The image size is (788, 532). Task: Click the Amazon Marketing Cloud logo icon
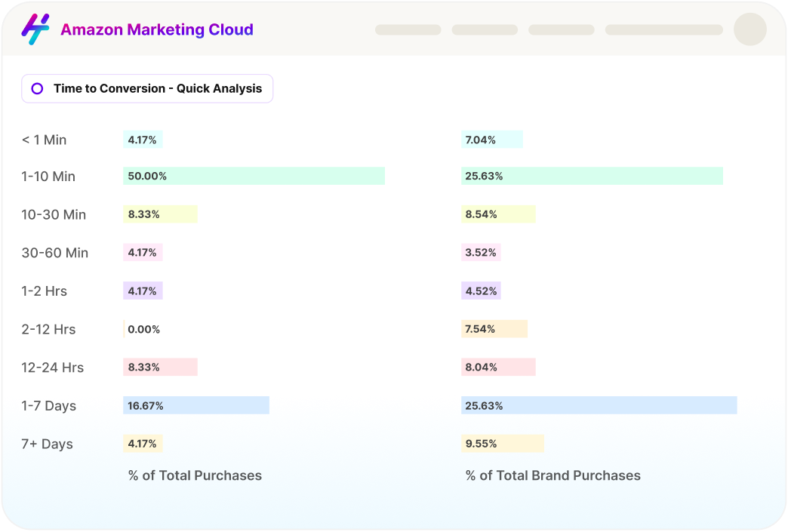36,29
